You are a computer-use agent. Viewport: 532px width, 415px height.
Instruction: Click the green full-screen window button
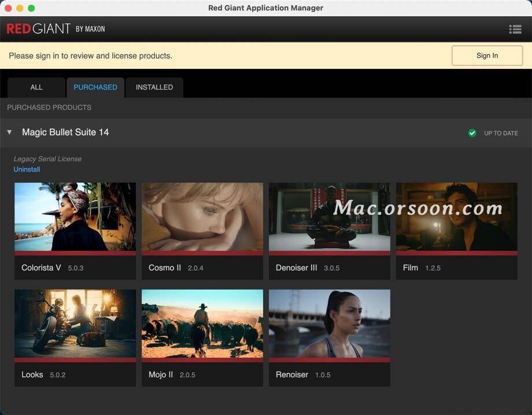pyautogui.click(x=31, y=8)
